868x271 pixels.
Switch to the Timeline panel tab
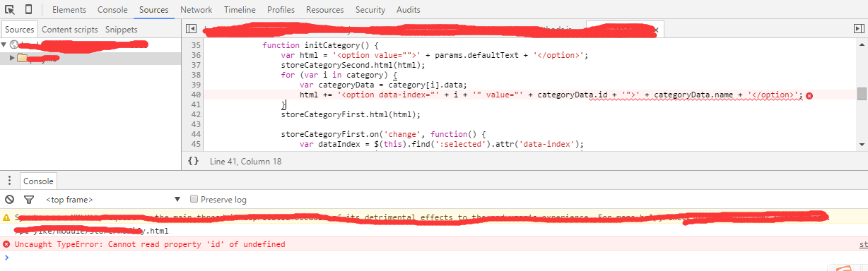click(240, 10)
